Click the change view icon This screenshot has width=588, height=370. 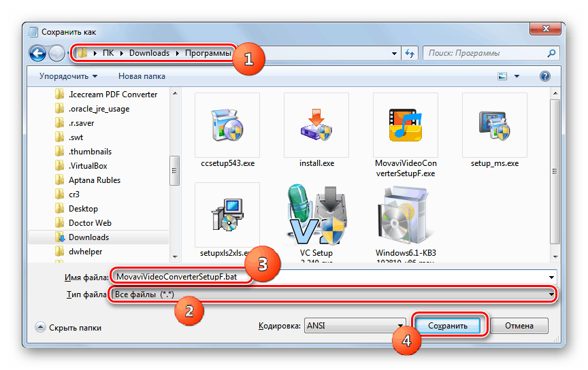502,76
